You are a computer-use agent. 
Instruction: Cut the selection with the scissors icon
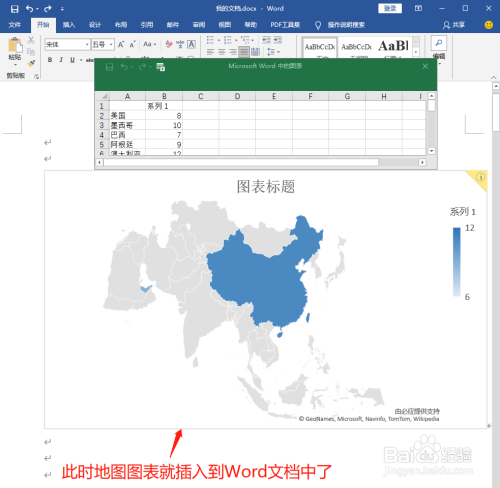(31, 40)
